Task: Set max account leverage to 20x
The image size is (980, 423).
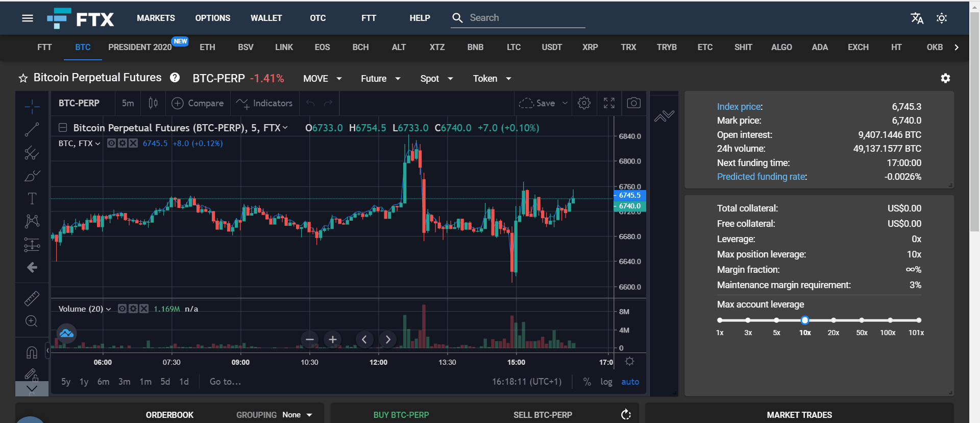Action: click(x=833, y=320)
